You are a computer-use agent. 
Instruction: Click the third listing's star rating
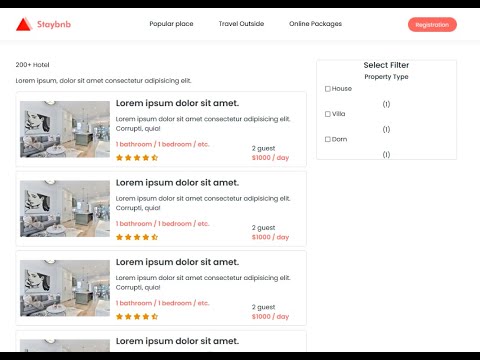[137, 316]
